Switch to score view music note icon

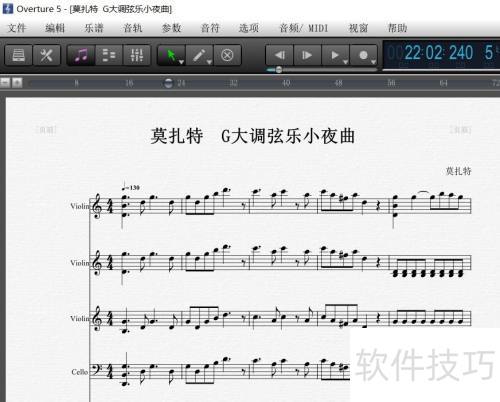81,55
